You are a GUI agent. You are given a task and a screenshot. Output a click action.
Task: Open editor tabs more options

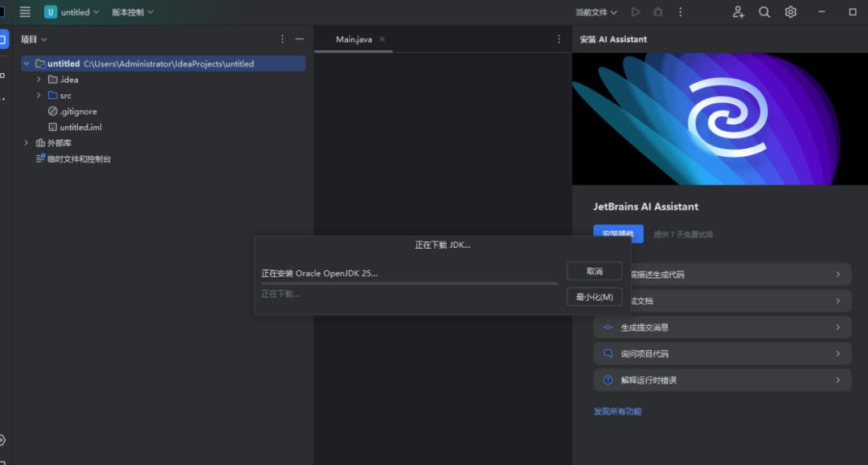click(559, 39)
